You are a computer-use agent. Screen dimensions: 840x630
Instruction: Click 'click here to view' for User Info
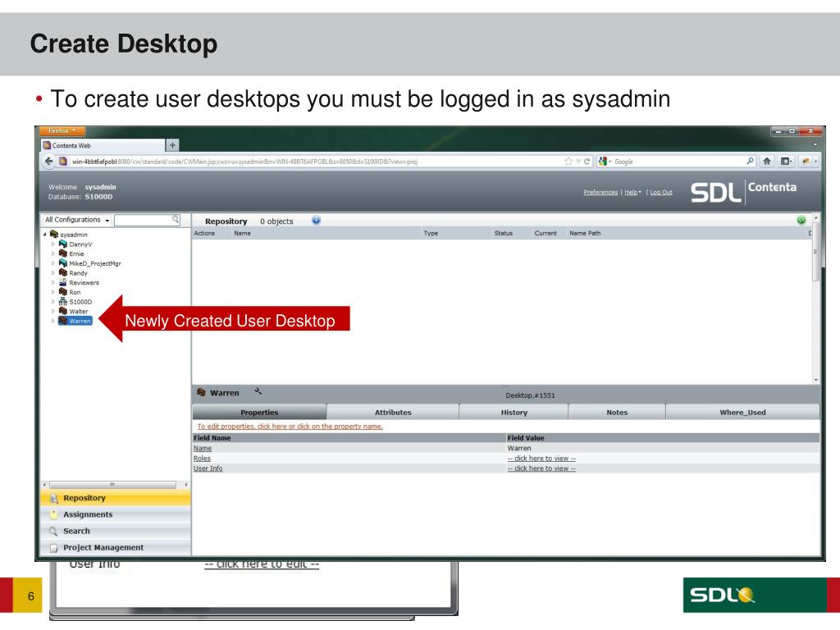(541, 468)
